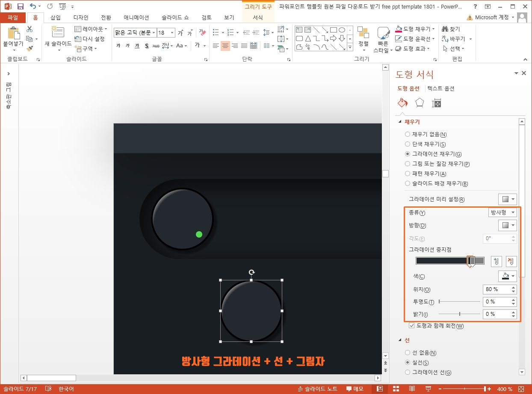Select the rectangle shape in the shapes gallery
532x394 pixels.
click(334, 30)
